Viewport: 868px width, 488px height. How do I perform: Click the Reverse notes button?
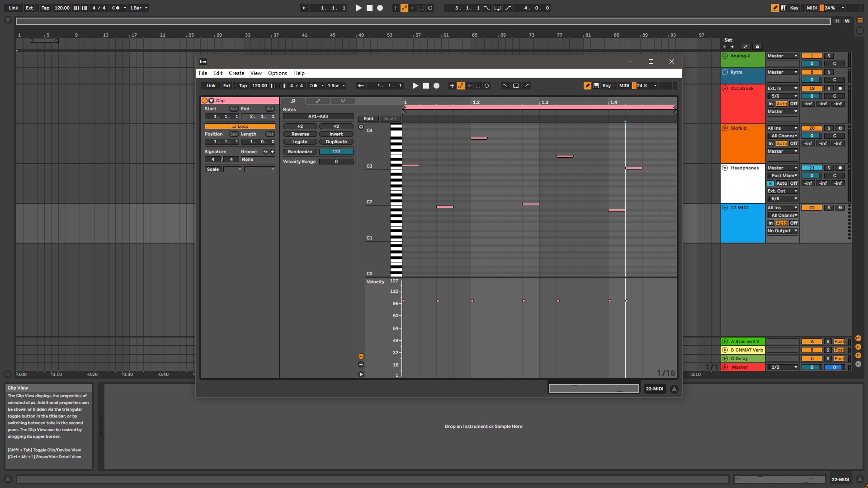click(x=300, y=134)
